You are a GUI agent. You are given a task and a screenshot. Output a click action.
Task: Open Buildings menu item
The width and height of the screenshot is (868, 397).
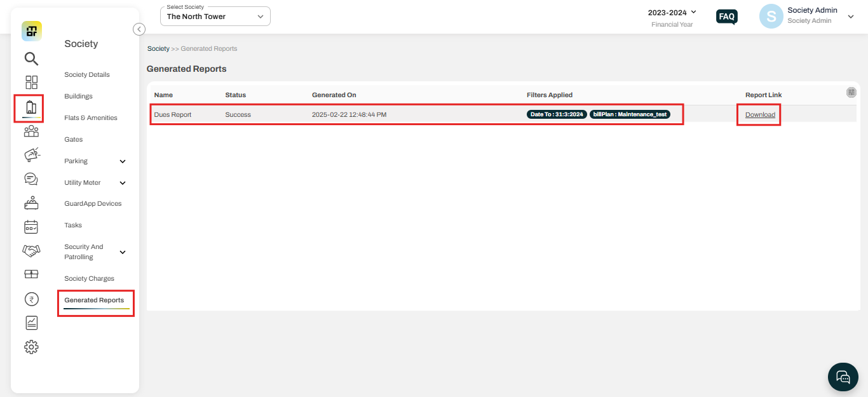78,97
